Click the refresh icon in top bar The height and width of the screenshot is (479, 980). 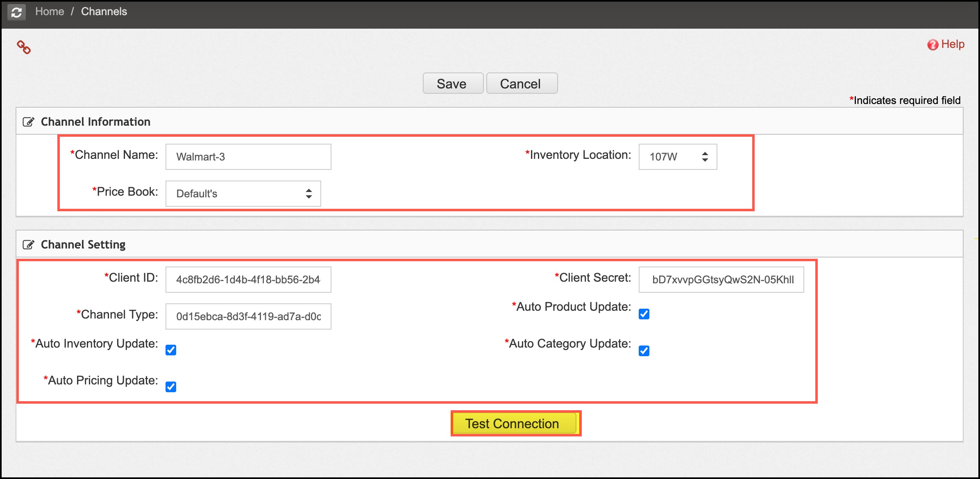point(16,12)
